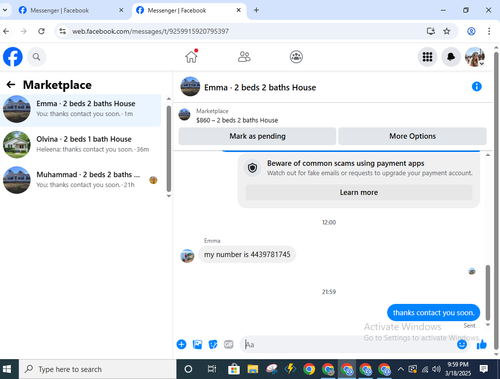Open the $860 Marketplace listing link
This screenshot has width=500, height=379.
(x=237, y=120)
